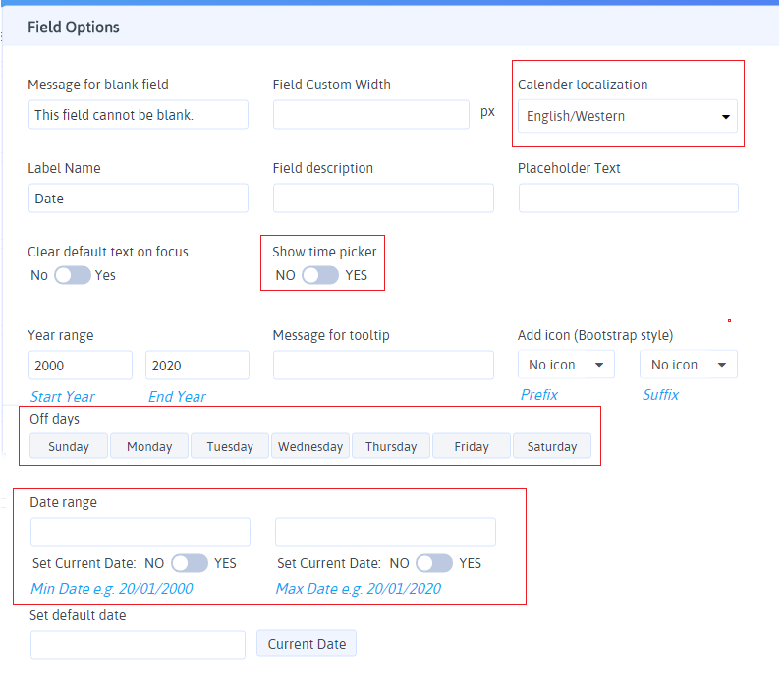Click the Set default date input

(138, 645)
